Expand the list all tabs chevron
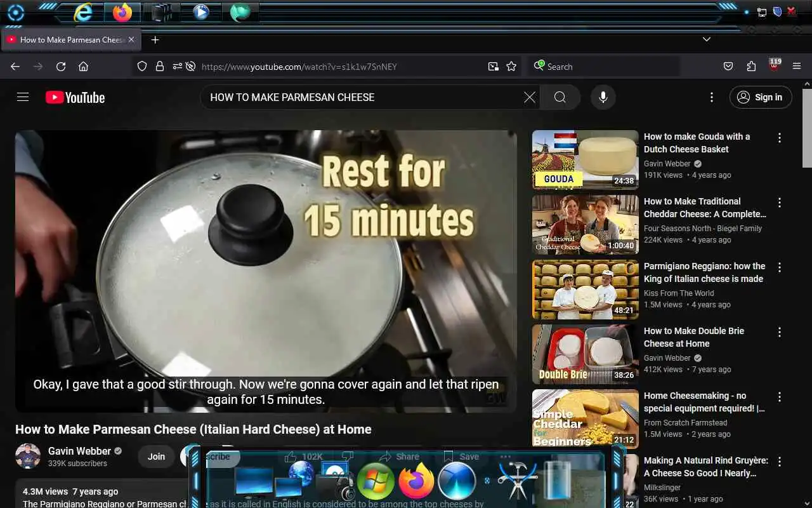The image size is (812, 508). coord(707,39)
